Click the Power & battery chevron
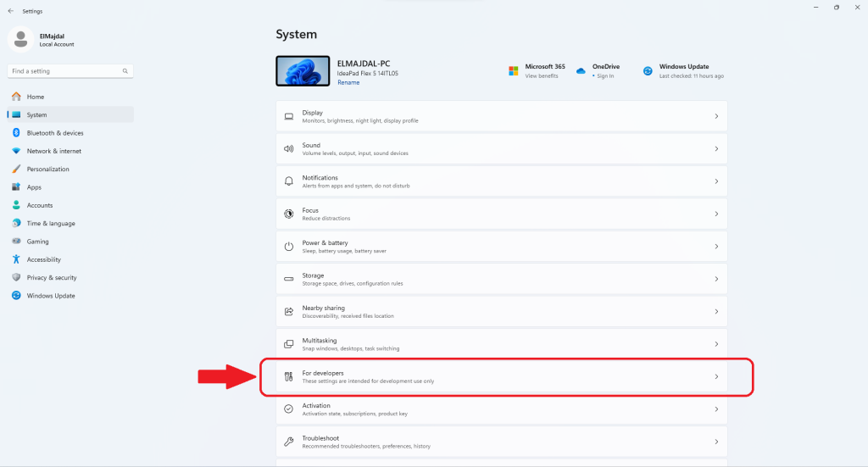The width and height of the screenshot is (868, 467). [x=716, y=247]
